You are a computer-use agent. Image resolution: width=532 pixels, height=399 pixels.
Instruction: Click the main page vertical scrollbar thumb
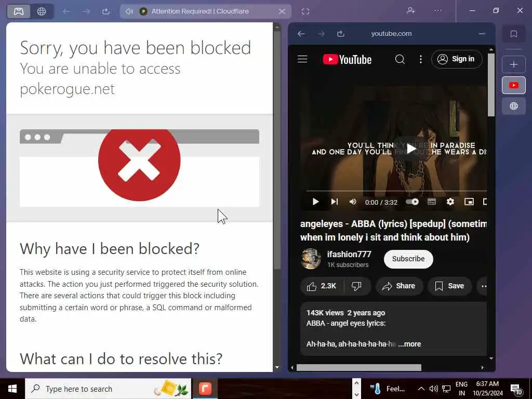click(277, 149)
